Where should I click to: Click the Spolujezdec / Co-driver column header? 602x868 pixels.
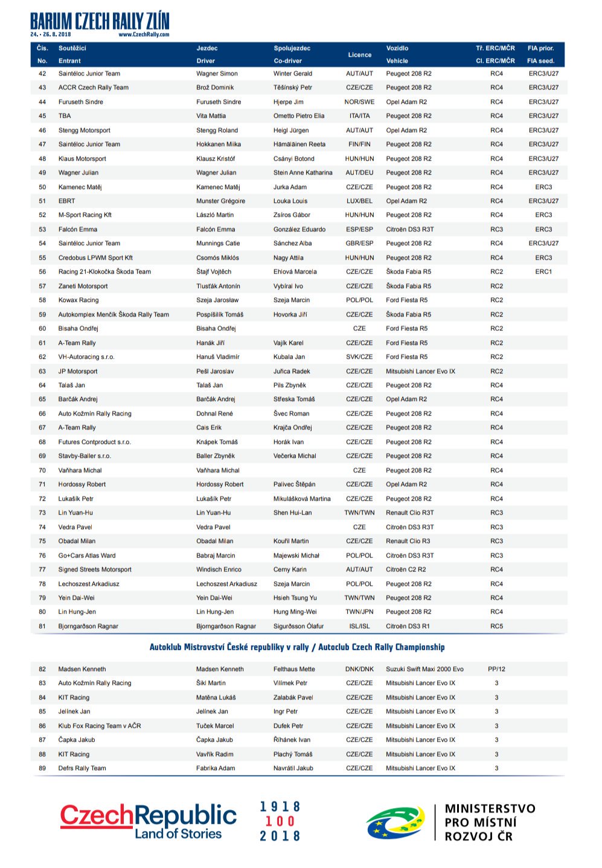coord(292,54)
